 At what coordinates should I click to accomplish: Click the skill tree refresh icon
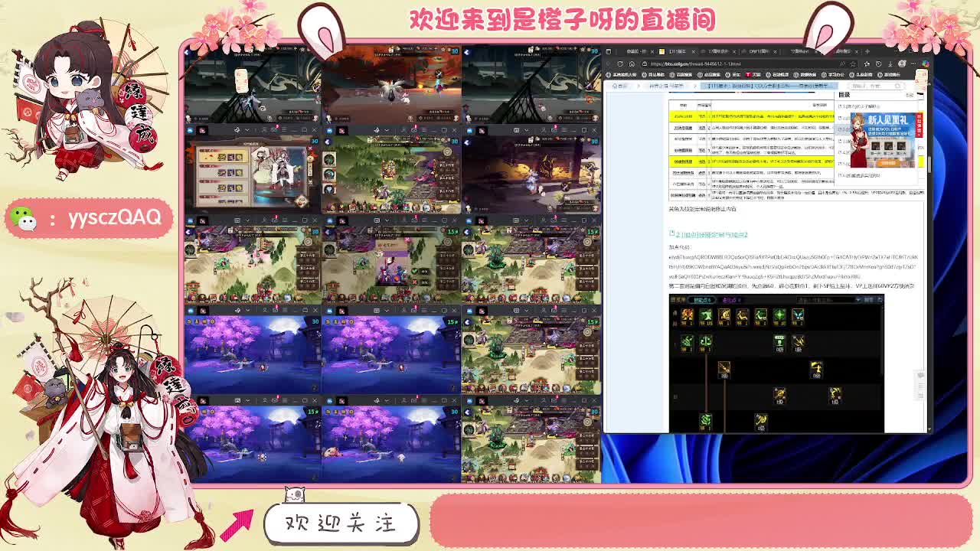(x=880, y=300)
